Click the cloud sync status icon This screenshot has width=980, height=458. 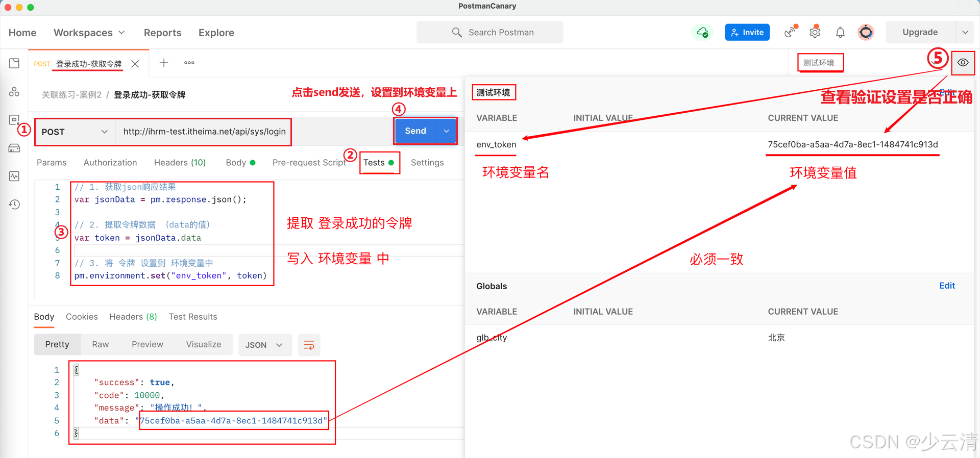point(702,33)
